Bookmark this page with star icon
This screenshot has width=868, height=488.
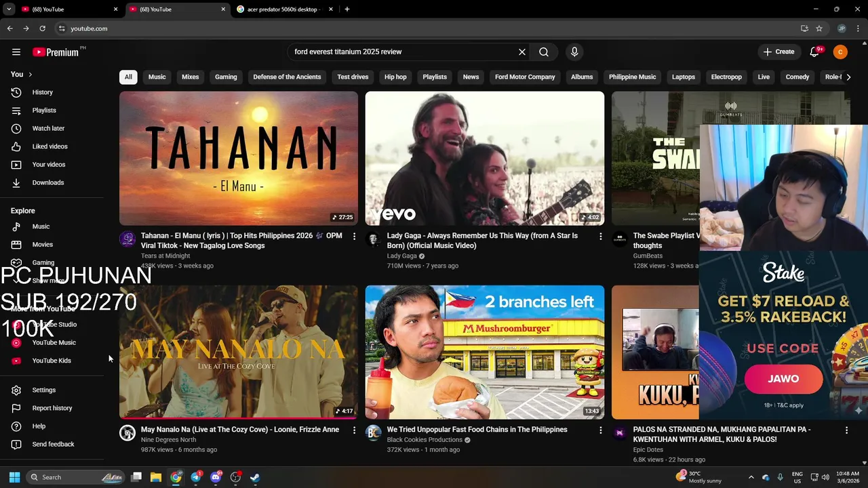(819, 28)
